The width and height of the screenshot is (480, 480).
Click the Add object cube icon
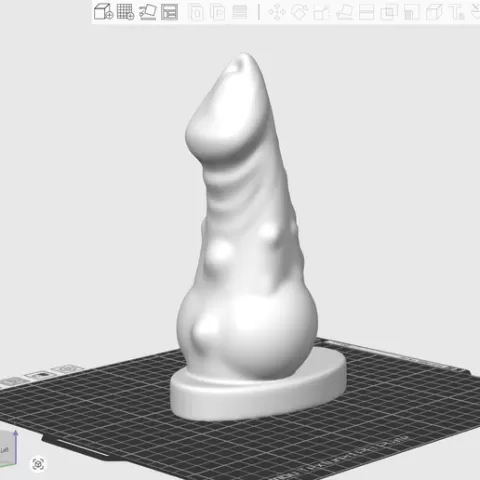(x=103, y=12)
